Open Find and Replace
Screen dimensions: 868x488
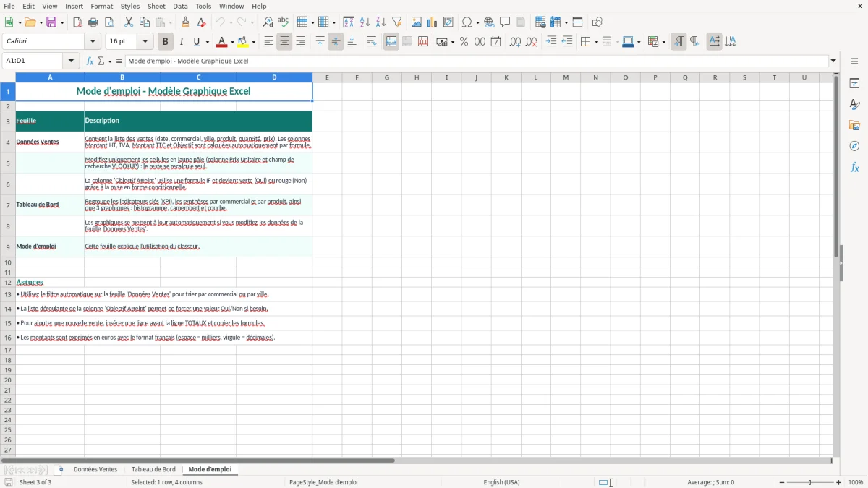tap(268, 22)
